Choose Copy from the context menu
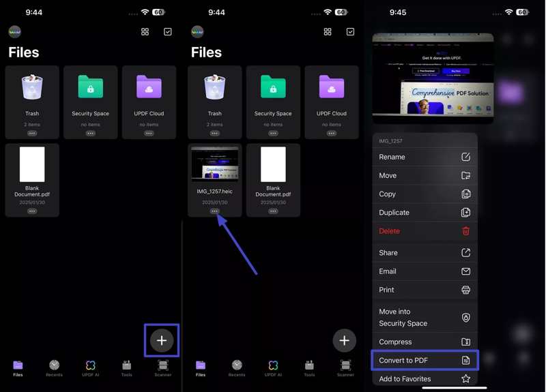546x392 pixels. (x=425, y=194)
